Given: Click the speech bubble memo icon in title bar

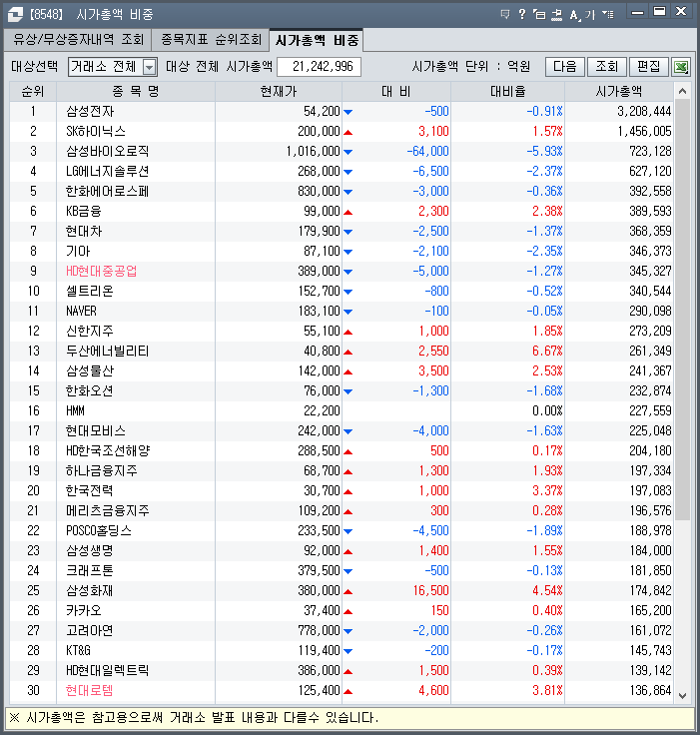Looking at the screenshot, I should coord(505,15).
